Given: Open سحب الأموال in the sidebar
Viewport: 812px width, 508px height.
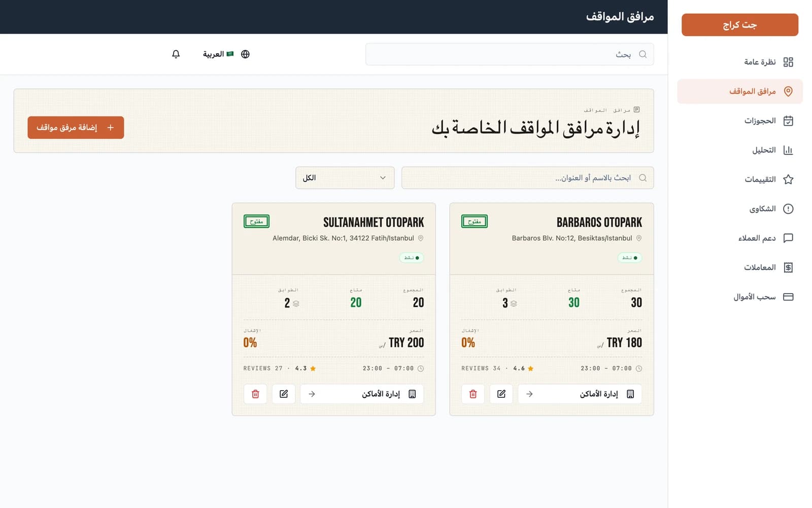Looking at the screenshot, I should pos(740,297).
